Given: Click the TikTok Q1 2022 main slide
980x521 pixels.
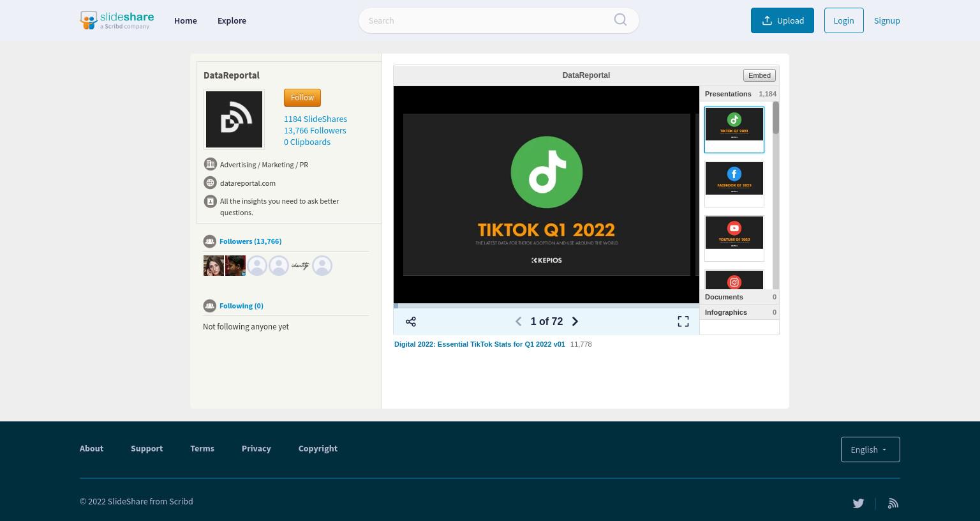Looking at the screenshot, I should [x=547, y=195].
